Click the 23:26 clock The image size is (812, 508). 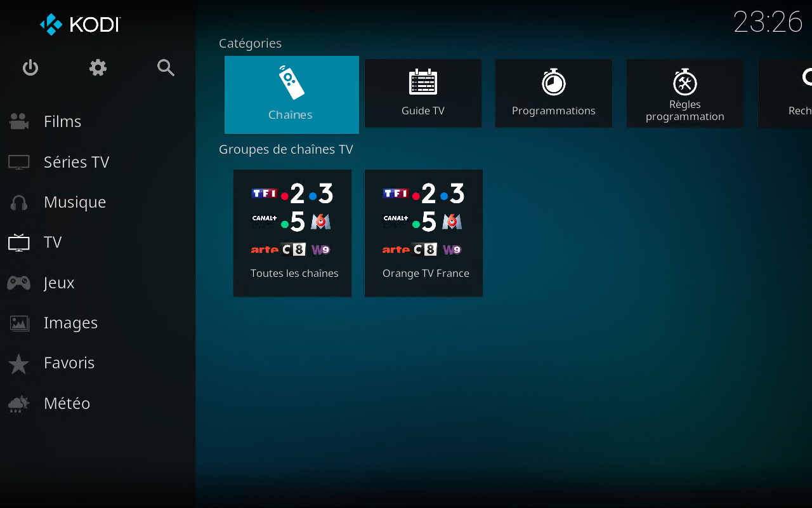click(x=768, y=22)
